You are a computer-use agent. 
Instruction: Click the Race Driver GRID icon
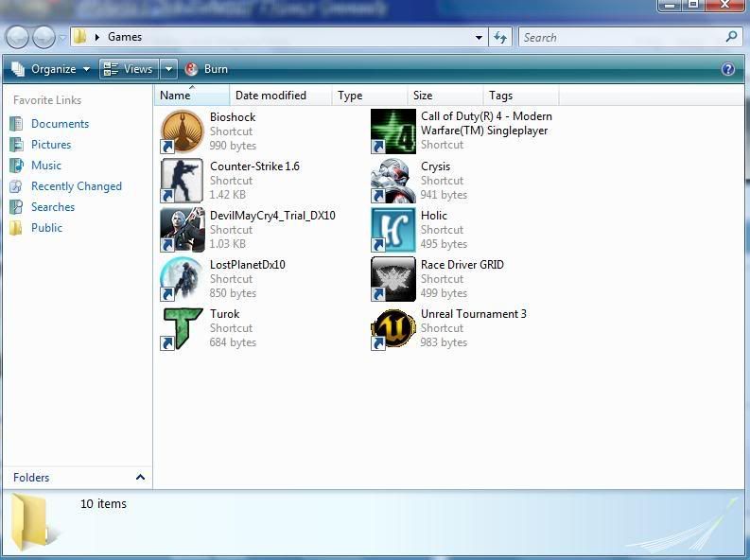click(392, 279)
